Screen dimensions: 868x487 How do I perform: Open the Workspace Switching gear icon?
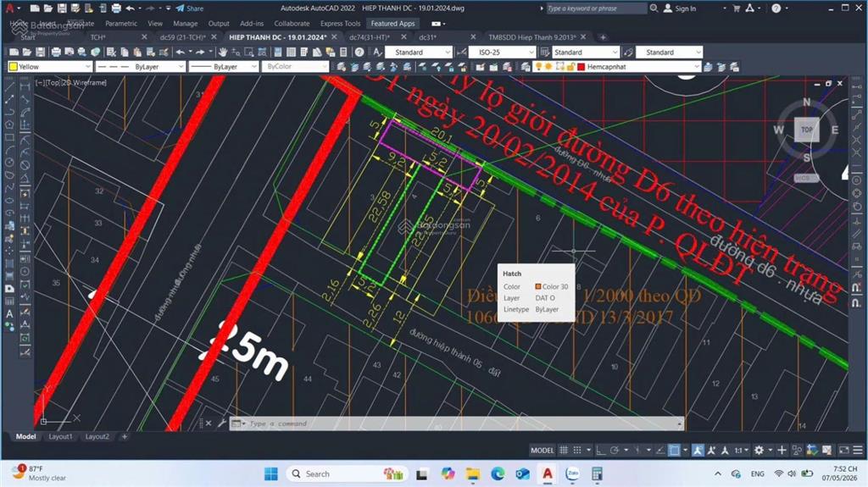click(x=759, y=450)
